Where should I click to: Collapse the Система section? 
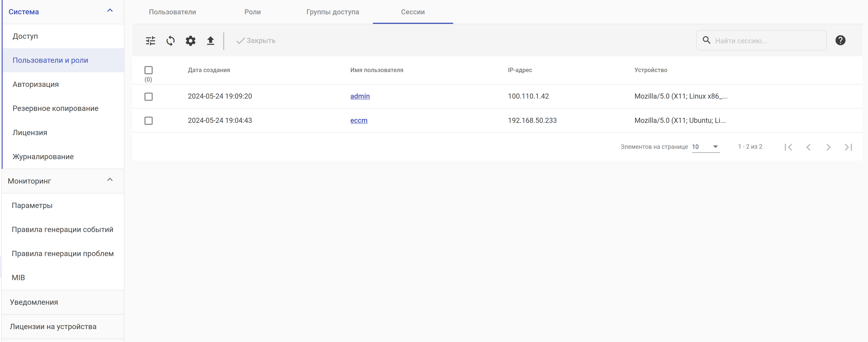coord(110,11)
